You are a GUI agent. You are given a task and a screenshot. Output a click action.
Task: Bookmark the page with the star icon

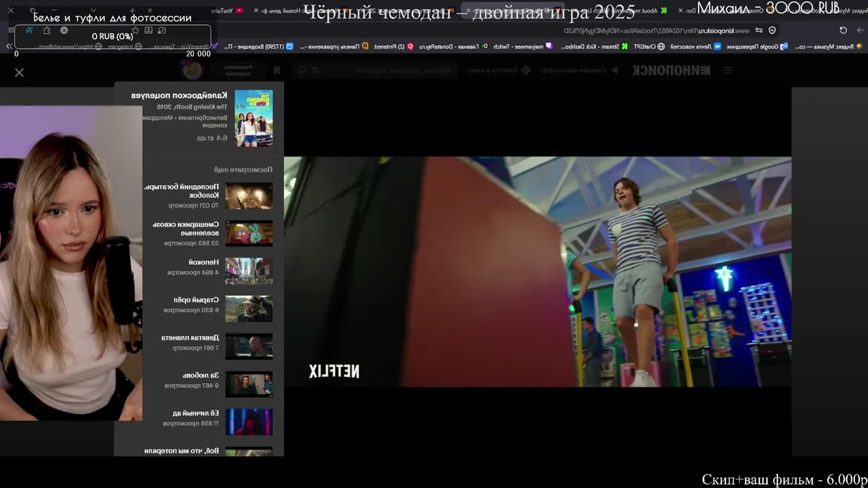click(x=136, y=30)
